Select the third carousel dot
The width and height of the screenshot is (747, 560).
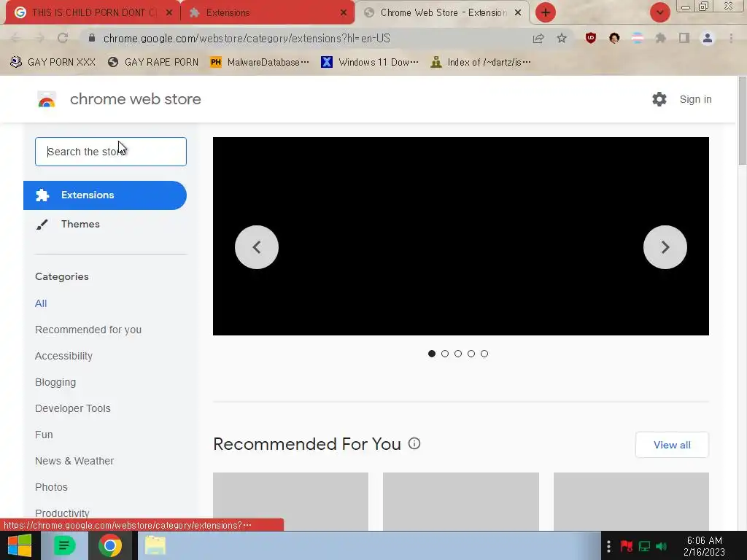(x=458, y=354)
